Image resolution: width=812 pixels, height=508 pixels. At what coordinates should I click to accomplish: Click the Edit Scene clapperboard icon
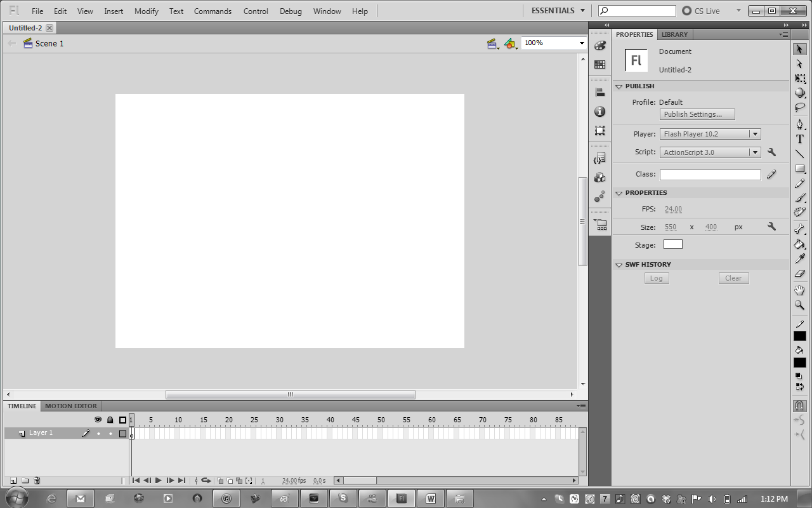[x=492, y=43]
